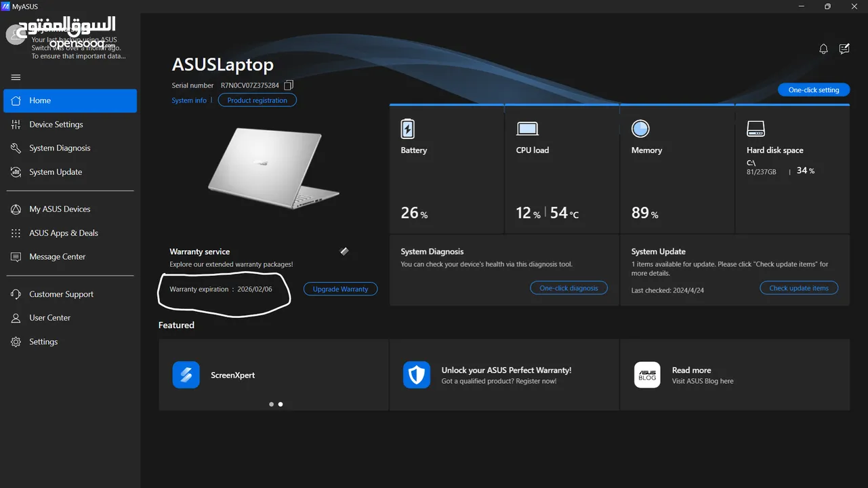The width and height of the screenshot is (868, 488).
Task: Click the Customer Support headset icon
Action: coord(16,294)
